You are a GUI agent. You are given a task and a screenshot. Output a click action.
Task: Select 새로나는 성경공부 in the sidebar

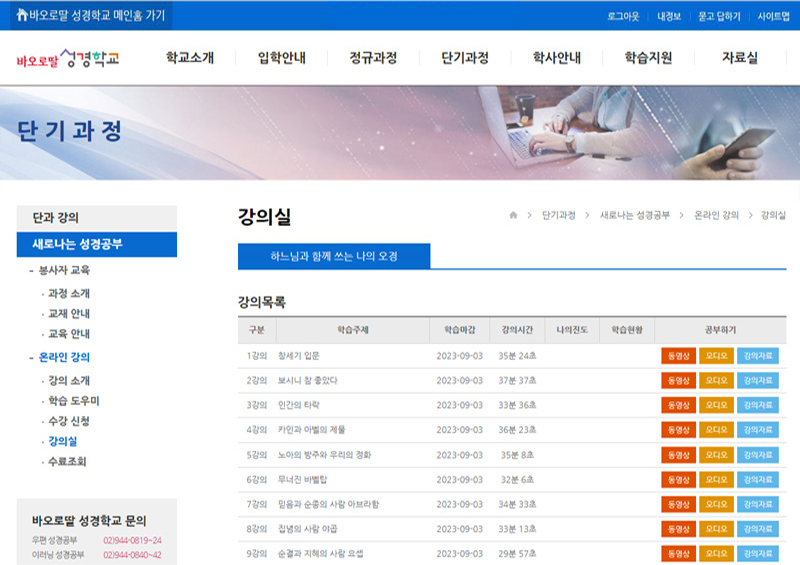point(97,244)
